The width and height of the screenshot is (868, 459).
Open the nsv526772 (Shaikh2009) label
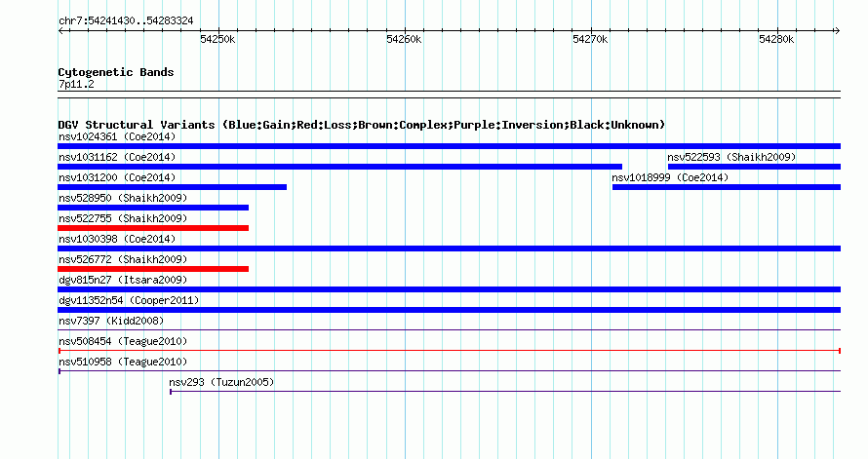tap(123, 259)
